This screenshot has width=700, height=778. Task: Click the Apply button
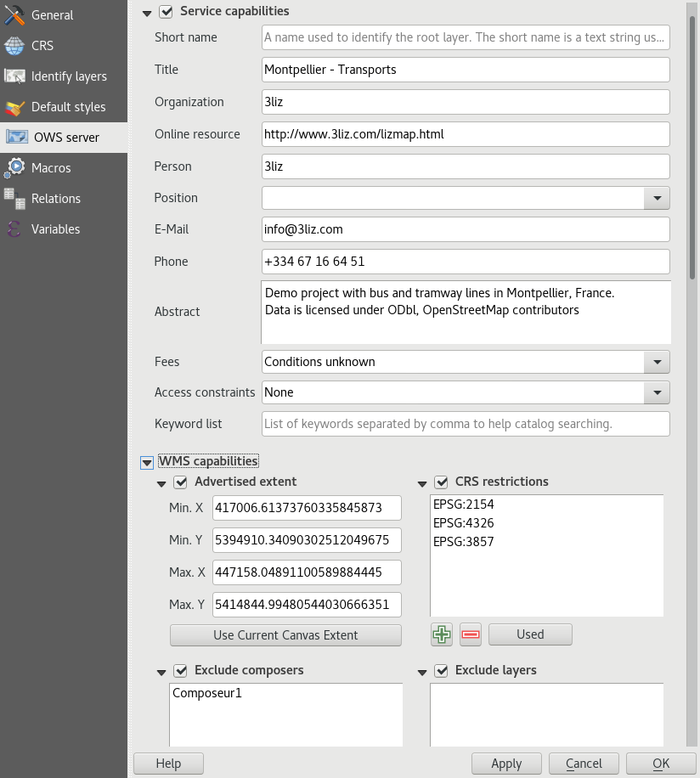pyautogui.click(x=506, y=764)
